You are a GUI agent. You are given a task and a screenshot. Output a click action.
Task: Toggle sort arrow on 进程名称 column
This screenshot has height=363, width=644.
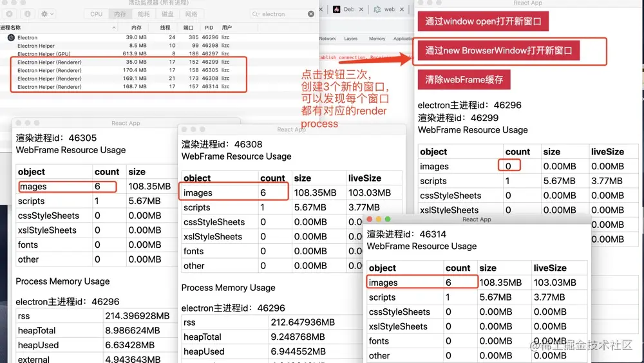[x=114, y=28]
